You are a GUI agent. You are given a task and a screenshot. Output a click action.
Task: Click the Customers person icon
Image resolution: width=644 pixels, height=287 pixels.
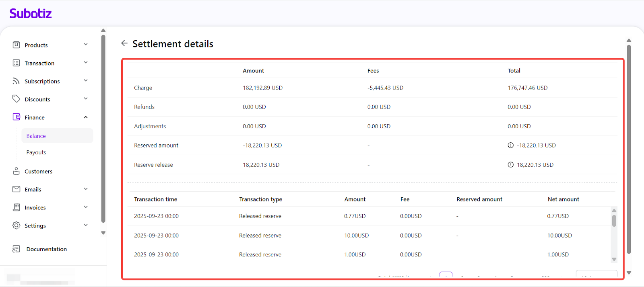[x=16, y=171]
